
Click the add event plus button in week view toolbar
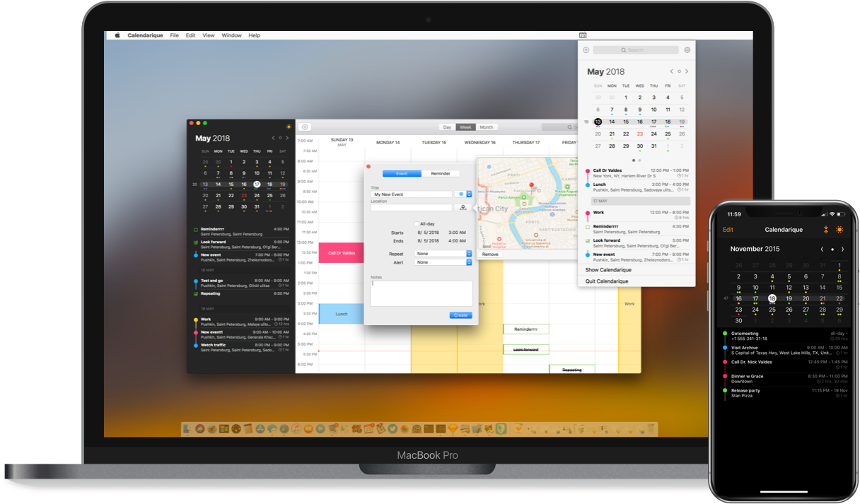point(305,127)
